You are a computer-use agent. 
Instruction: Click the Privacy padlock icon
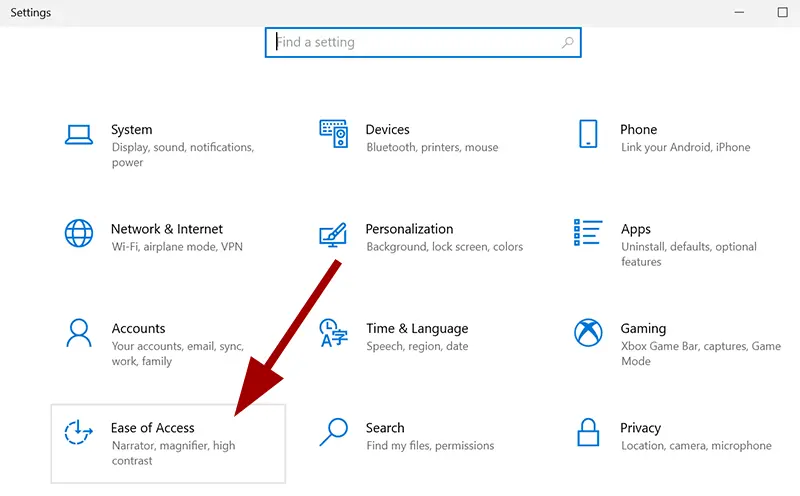pos(588,432)
